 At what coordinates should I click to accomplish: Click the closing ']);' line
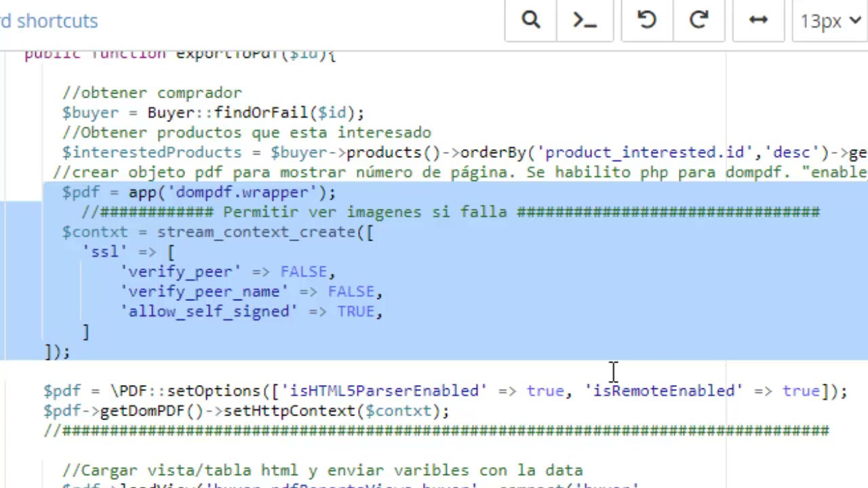[x=57, y=351]
